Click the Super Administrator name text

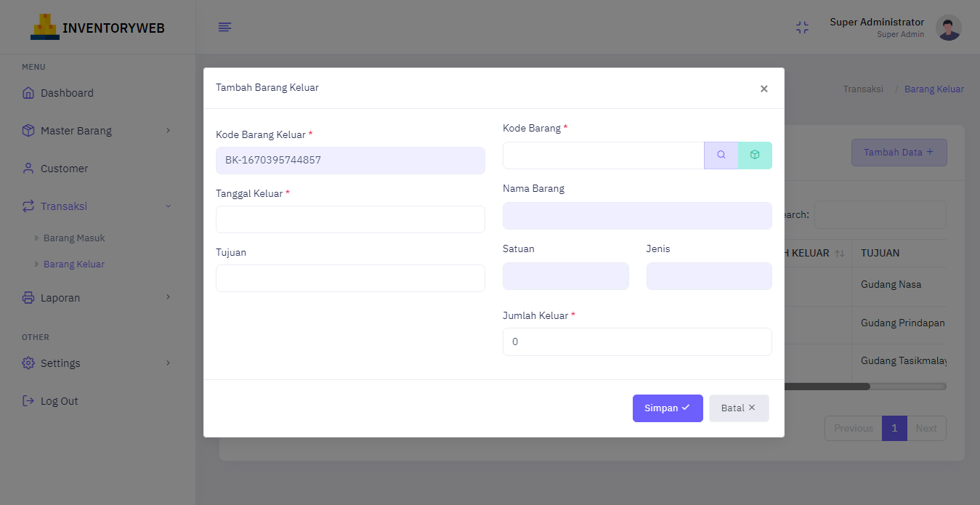(877, 22)
